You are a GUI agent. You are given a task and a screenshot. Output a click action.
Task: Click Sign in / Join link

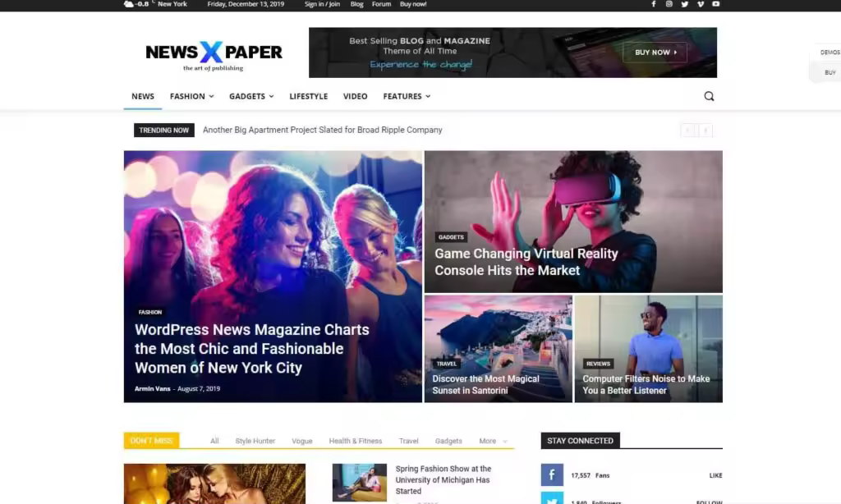click(322, 4)
